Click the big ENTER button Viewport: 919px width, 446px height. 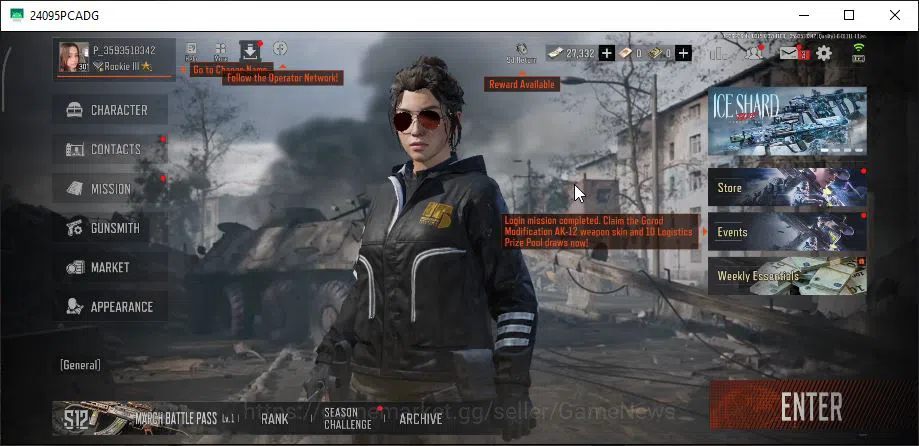[812, 406]
